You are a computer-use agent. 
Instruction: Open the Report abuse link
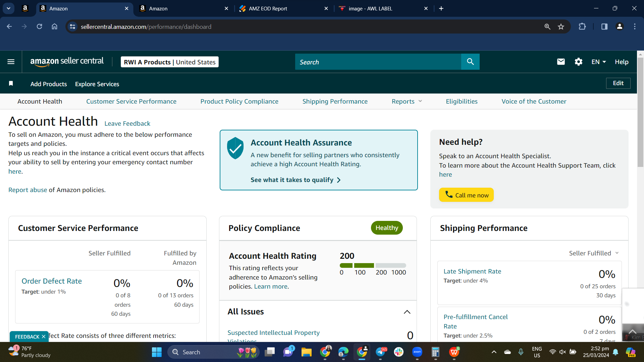28,190
